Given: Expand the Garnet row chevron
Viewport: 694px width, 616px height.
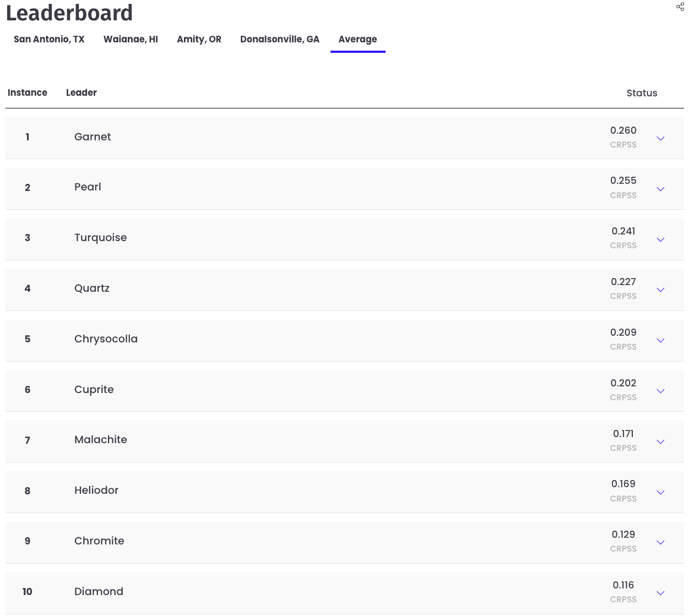Looking at the screenshot, I should [660, 138].
